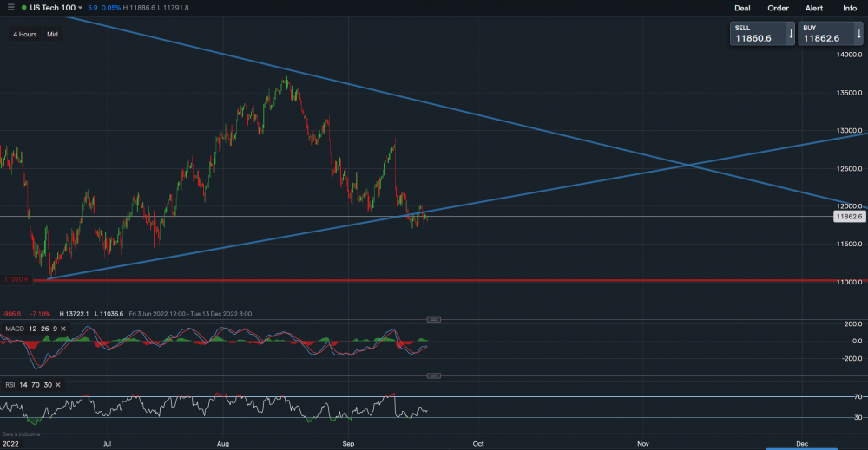
Task: Open the 4 Hours timeframe selector
Action: pyautogui.click(x=26, y=35)
